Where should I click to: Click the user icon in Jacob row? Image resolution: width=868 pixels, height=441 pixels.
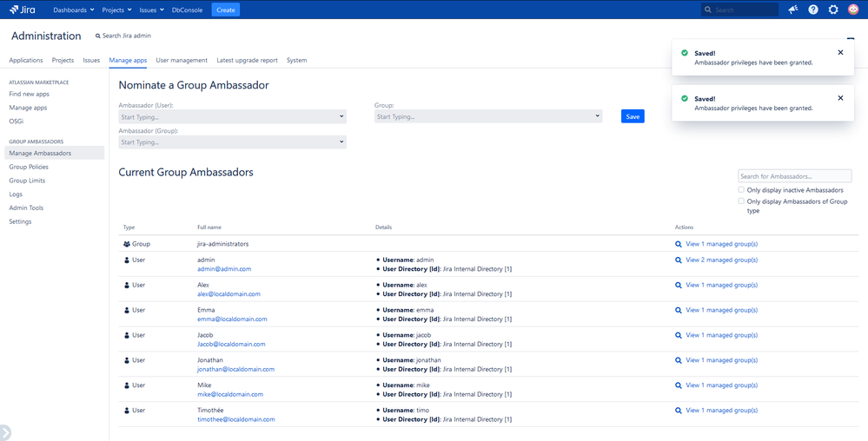pyautogui.click(x=127, y=335)
